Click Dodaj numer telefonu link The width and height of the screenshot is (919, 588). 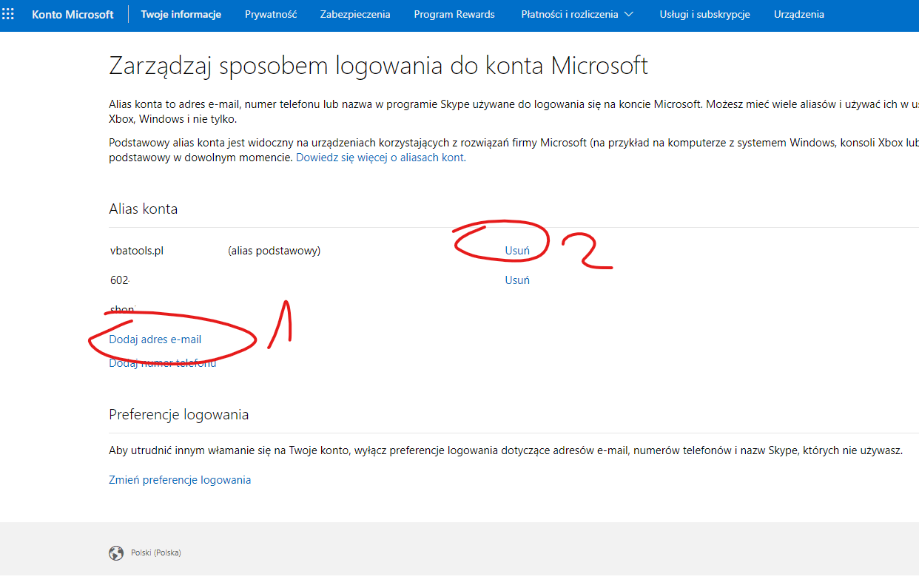(162, 363)
